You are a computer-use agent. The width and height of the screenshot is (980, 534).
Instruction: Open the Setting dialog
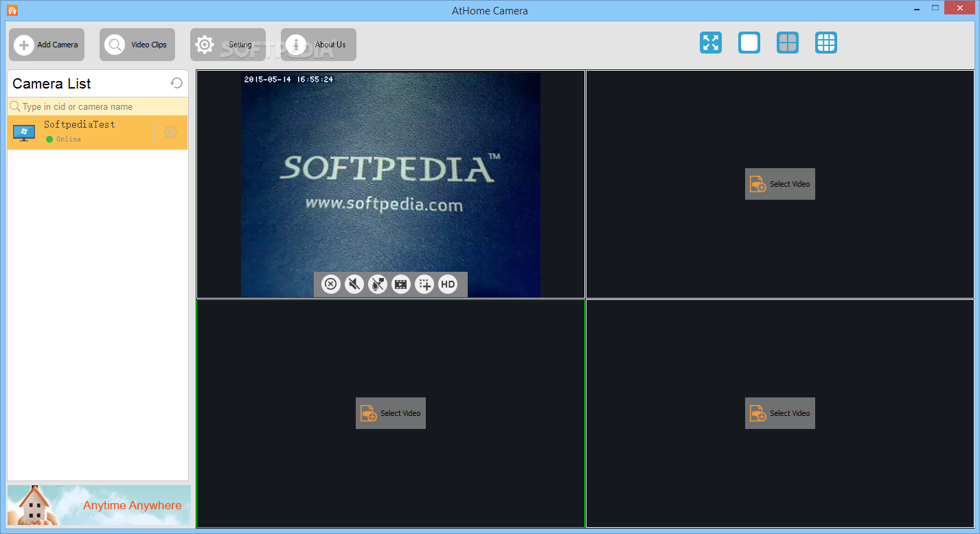pyautogui.click(x=228, y=45)
